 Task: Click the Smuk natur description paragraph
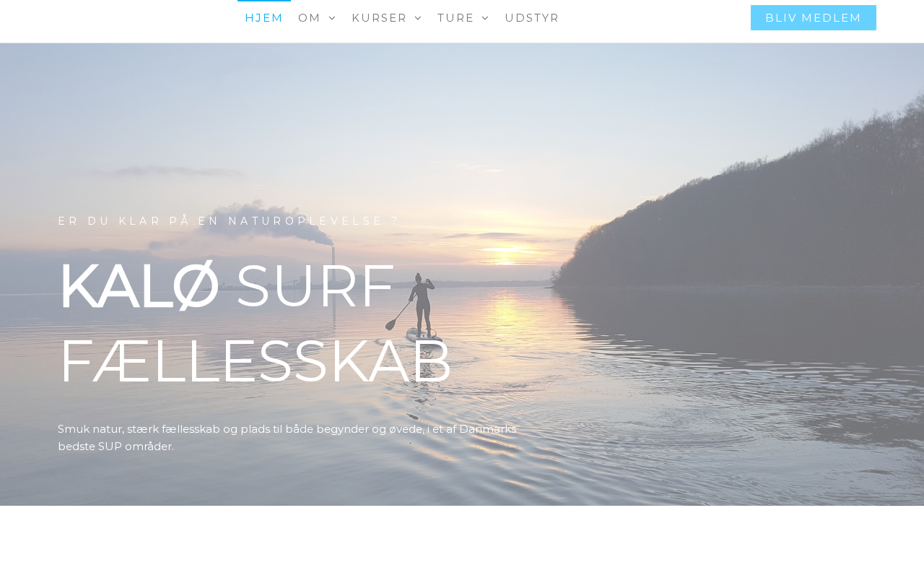pyautogui.click(x=287, y=438)
